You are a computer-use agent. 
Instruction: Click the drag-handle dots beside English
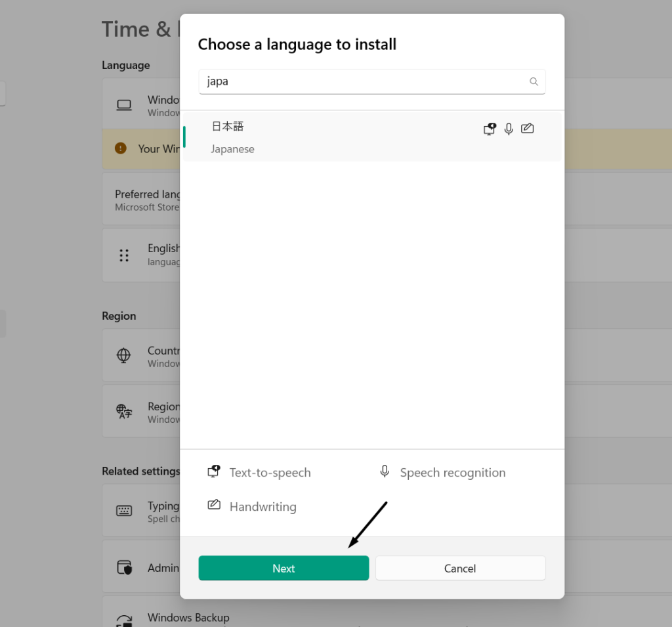[x=124, y=255]
